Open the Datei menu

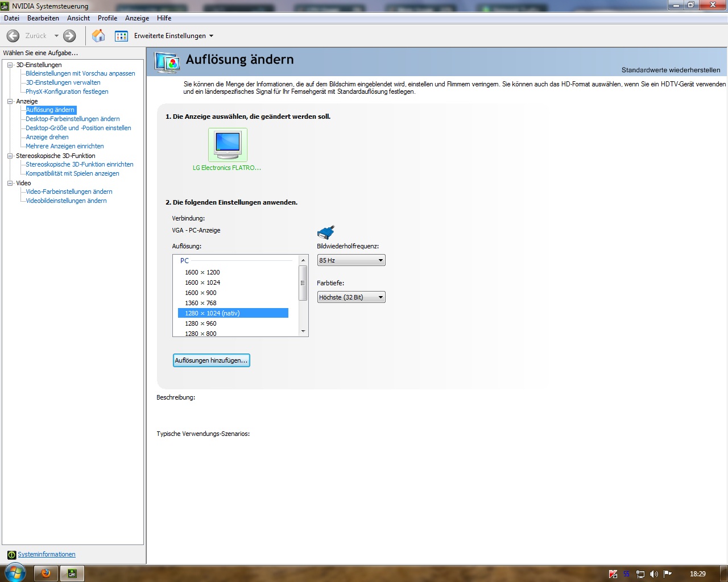point(11,18)
